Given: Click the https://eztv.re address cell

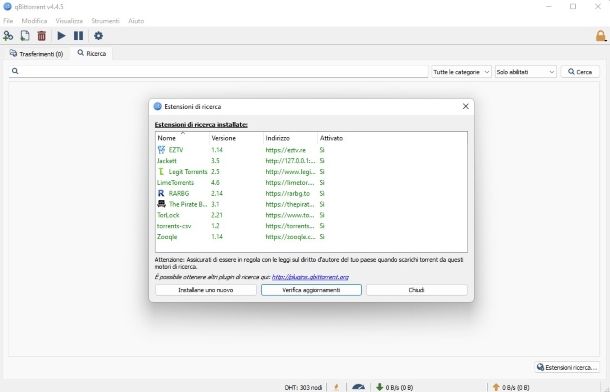Looking at the screenshot, I should click(x=286, y=150).
